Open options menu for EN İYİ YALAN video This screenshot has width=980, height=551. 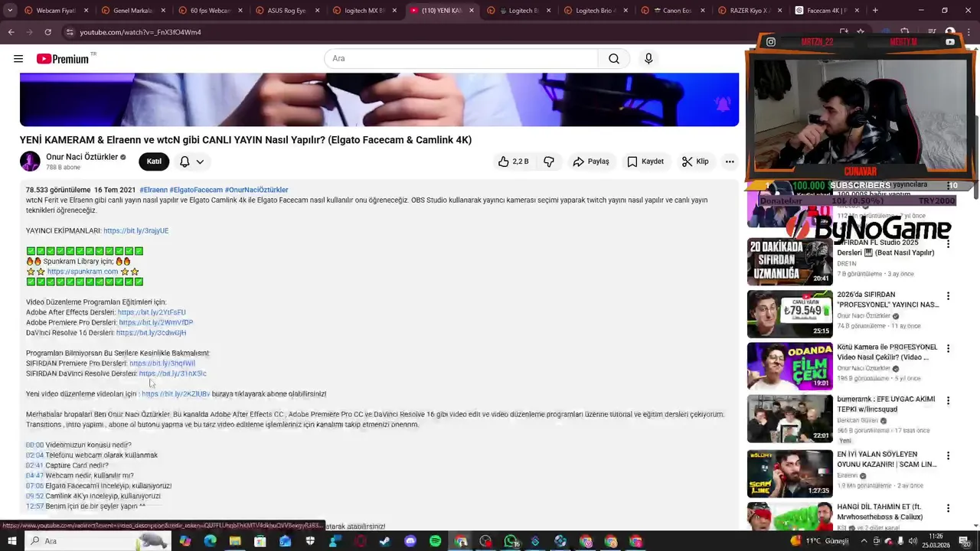tap(948, 455)
